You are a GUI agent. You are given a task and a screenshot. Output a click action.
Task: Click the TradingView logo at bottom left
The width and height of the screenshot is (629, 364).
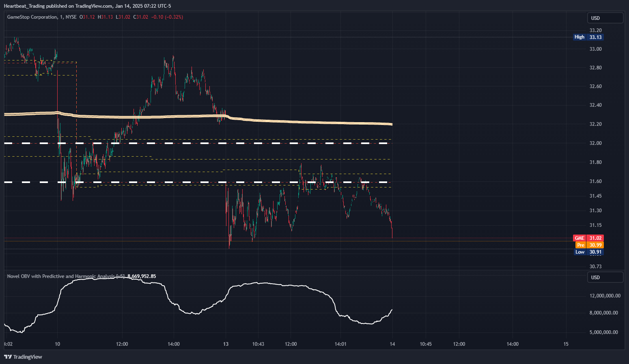click(x=23, y=357)
